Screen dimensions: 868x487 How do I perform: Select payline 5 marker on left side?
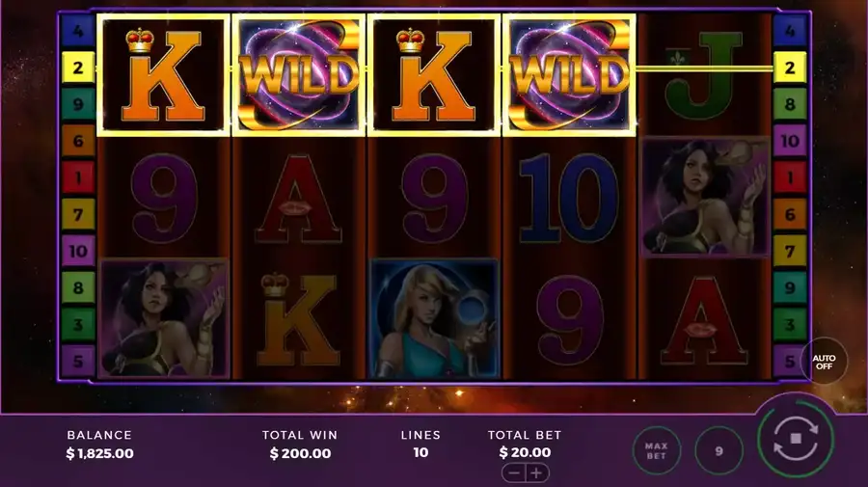click(x=77, y=361)
